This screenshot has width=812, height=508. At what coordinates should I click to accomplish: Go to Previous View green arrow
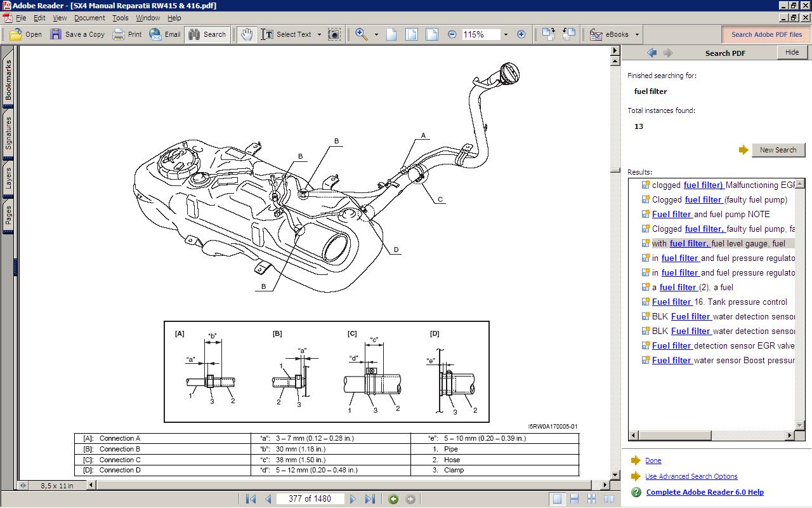click(393, 499)
